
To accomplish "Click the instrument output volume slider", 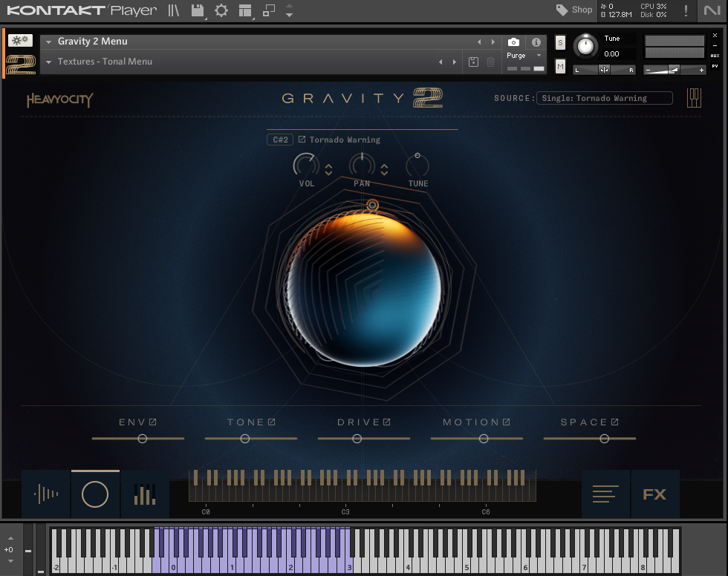I will [675, 70].
